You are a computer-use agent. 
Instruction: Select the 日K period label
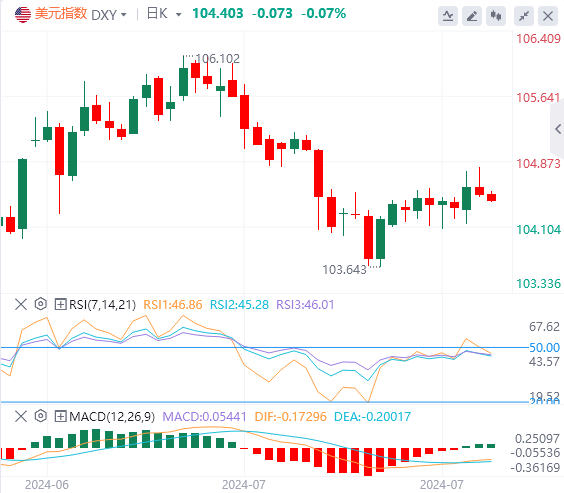157,14
